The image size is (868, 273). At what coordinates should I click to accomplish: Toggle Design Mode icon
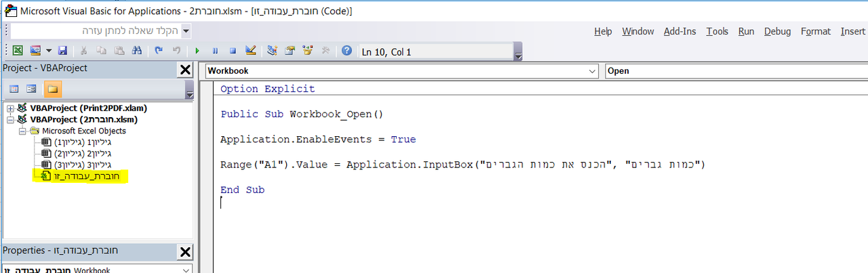(250, 51)
